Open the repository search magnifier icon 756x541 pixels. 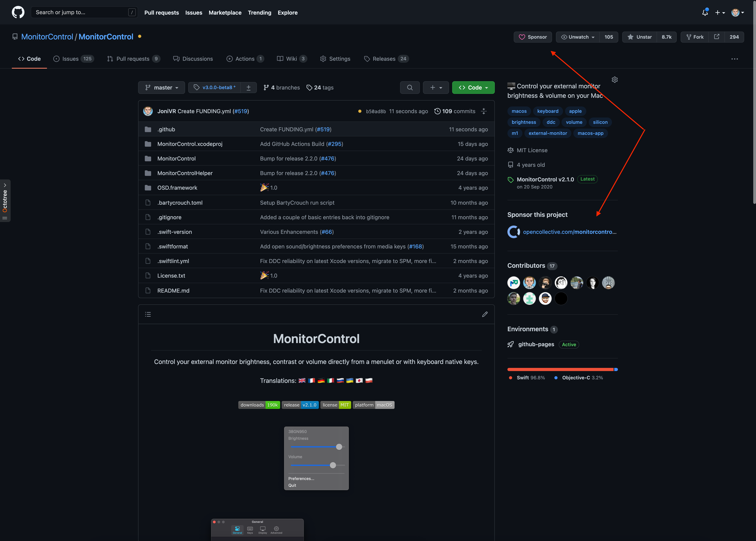(410, 87)
